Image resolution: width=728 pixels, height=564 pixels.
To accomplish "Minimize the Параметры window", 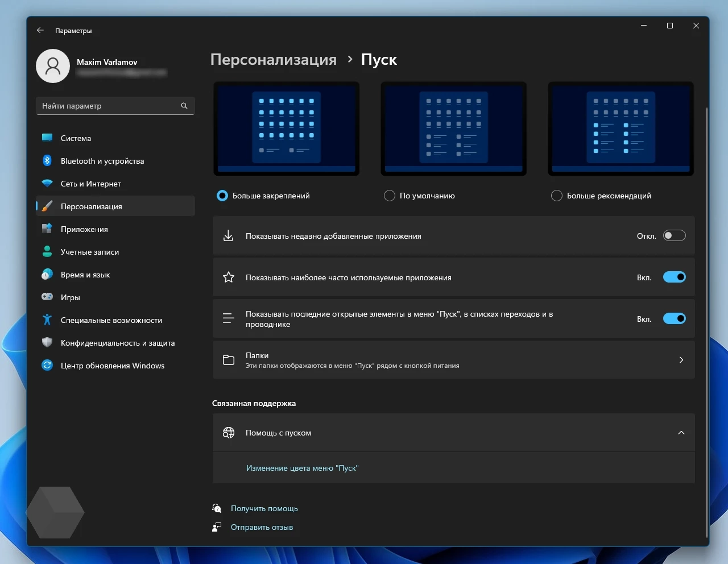I will [x=644, y=26].
